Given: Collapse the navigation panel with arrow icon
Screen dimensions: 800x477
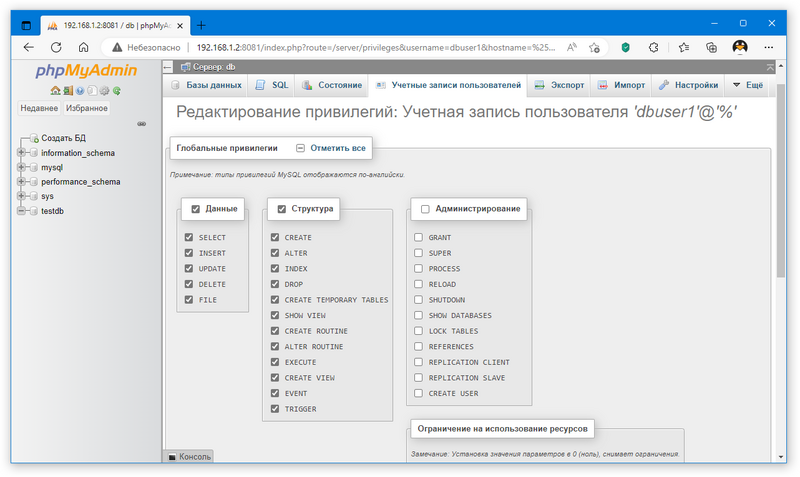Looking at the screenshot, I should click(168, 67).
